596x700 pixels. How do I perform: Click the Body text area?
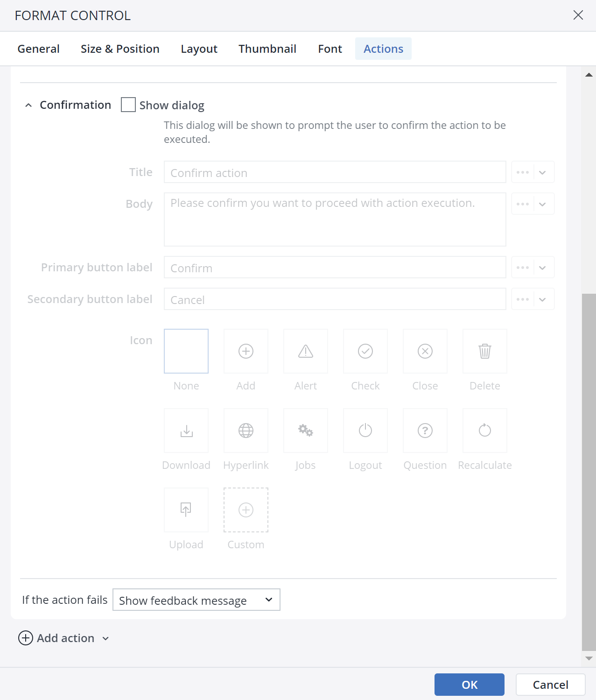click(335, 219)
